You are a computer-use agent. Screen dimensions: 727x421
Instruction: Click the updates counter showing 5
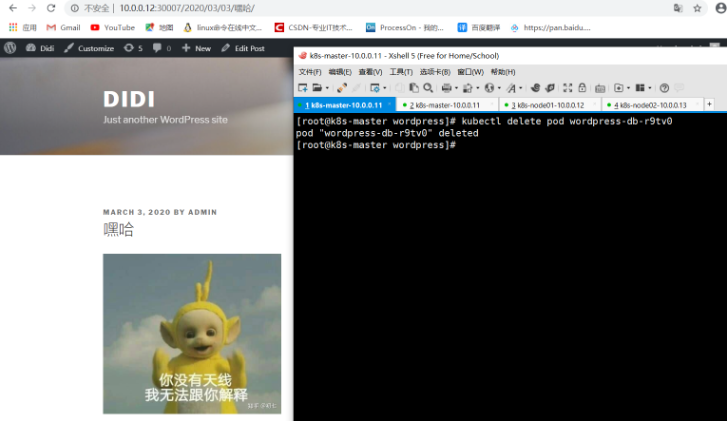pyautogui.click(x=133, y=48)
